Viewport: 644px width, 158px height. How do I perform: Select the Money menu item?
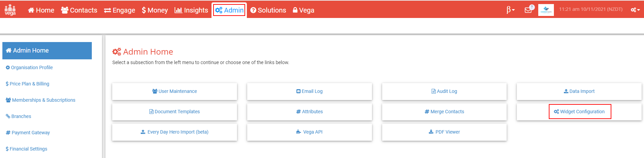click(155, 10)
